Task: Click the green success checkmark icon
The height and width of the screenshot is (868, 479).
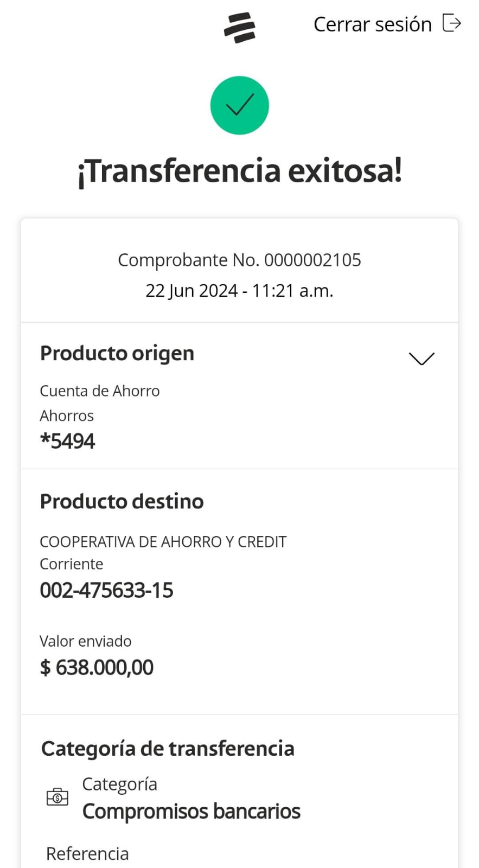Action: (x=239, y=105)
